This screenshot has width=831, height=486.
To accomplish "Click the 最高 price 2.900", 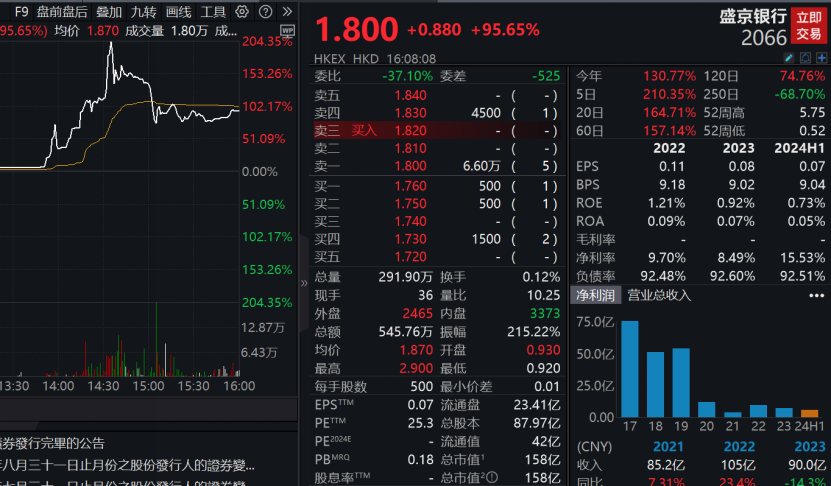I will [416, 368].
